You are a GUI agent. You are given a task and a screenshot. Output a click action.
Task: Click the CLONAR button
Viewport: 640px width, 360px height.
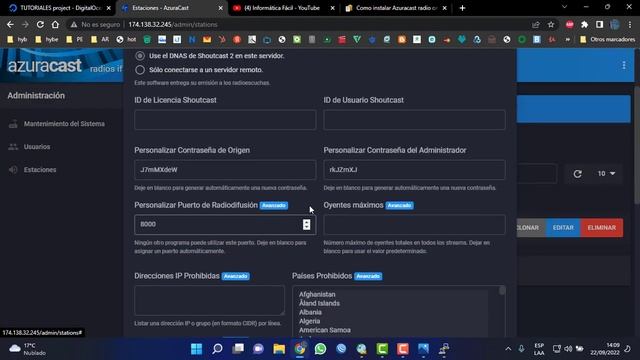pyautogui.click(x=531, y=228)
